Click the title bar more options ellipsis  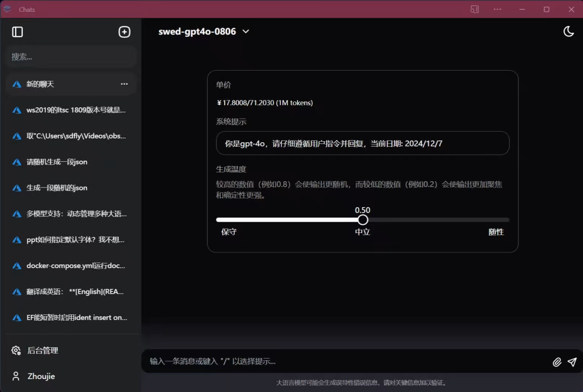[498, 9]
